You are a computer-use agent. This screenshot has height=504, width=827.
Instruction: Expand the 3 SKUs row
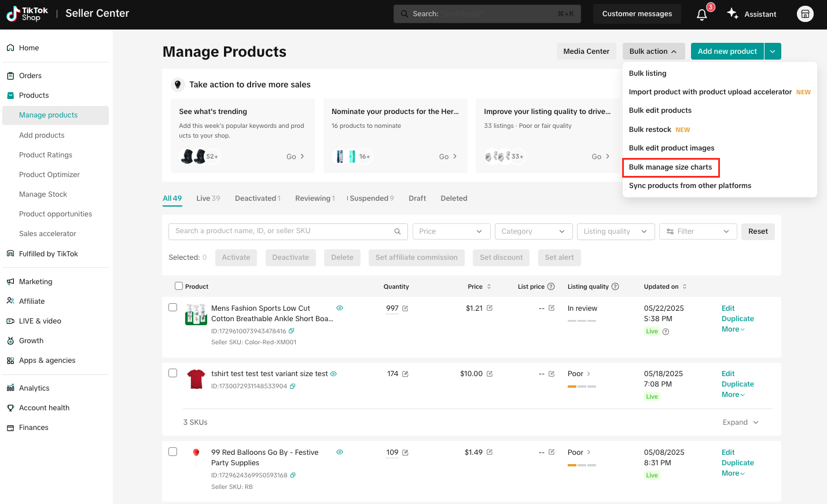[740, 422]
